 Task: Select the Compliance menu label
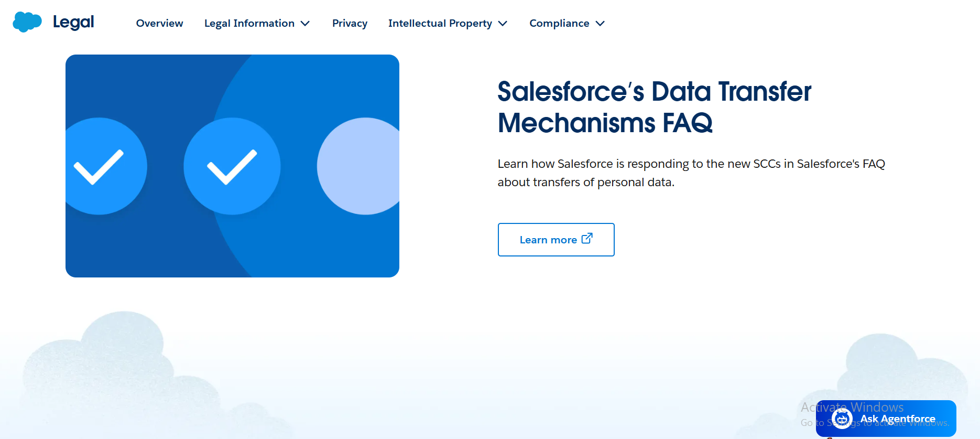[x=559, y=24]
